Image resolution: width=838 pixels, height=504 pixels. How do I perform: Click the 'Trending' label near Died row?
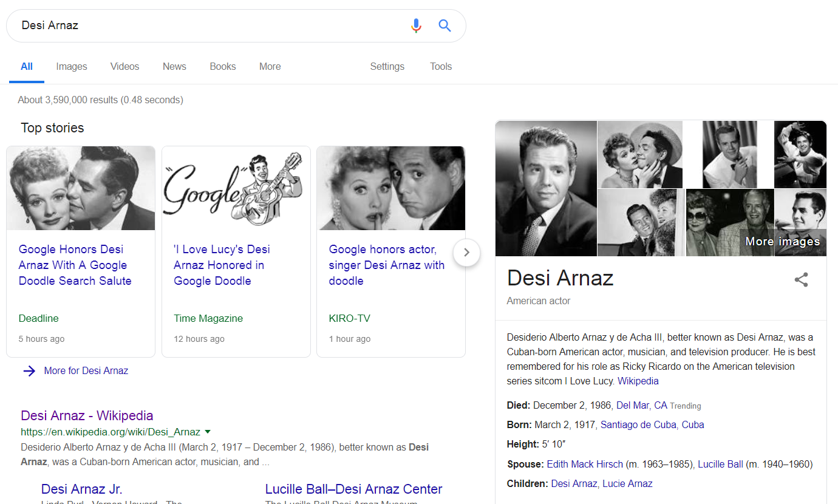click(x=686, y=406)
